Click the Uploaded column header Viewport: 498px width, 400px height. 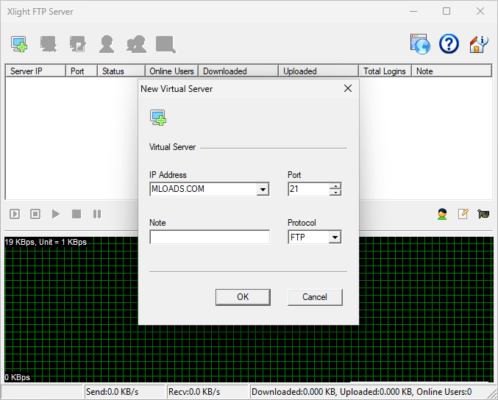[x=318, y=71]
